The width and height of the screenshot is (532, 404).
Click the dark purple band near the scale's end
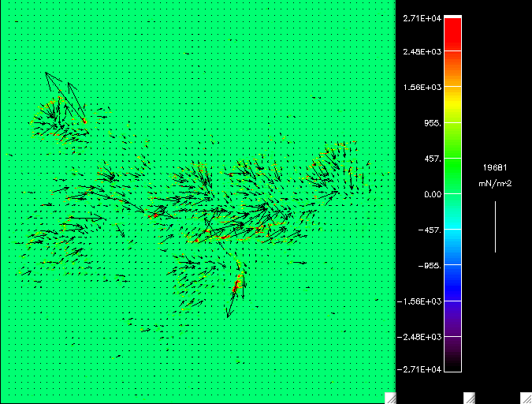tap(452, 354)
